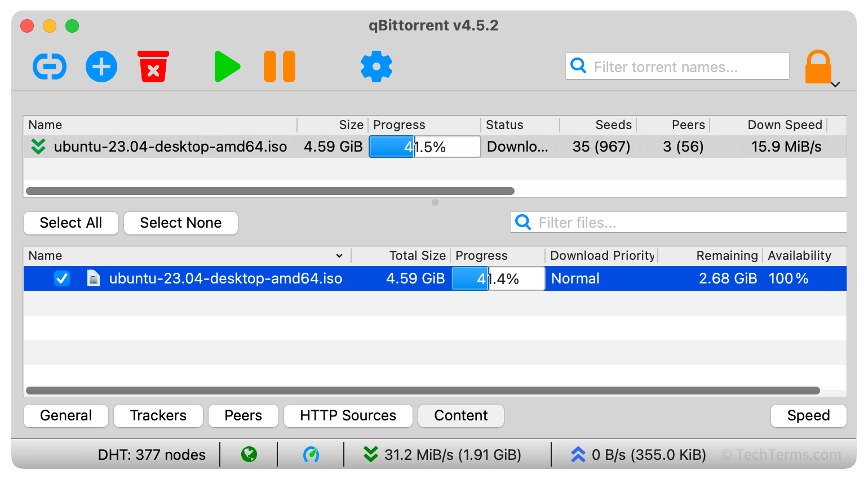
Task: Click the green Resume play icon
Action: click(x=227, y=66)
